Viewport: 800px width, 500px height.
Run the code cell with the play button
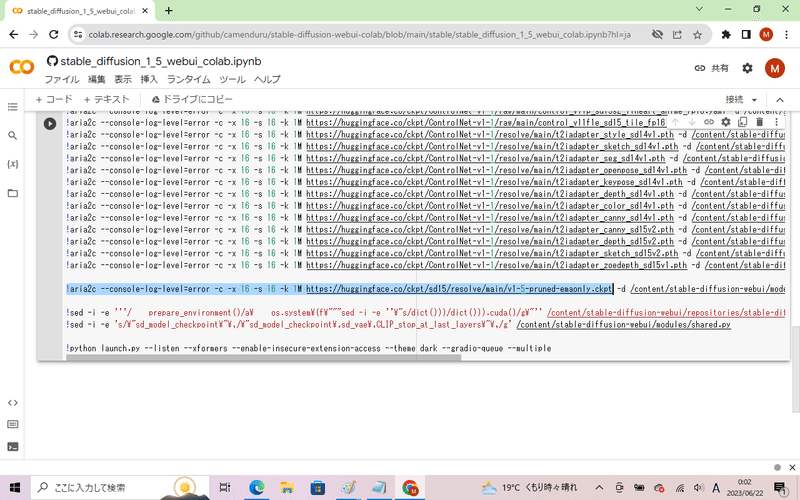[x=49, y=123]
